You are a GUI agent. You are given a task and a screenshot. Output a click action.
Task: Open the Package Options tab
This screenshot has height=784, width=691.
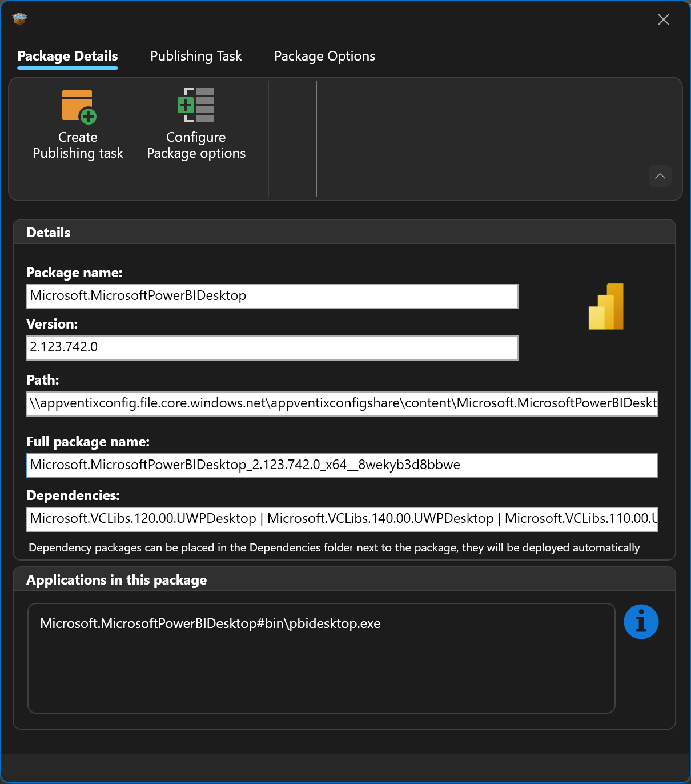pos(324,56)
